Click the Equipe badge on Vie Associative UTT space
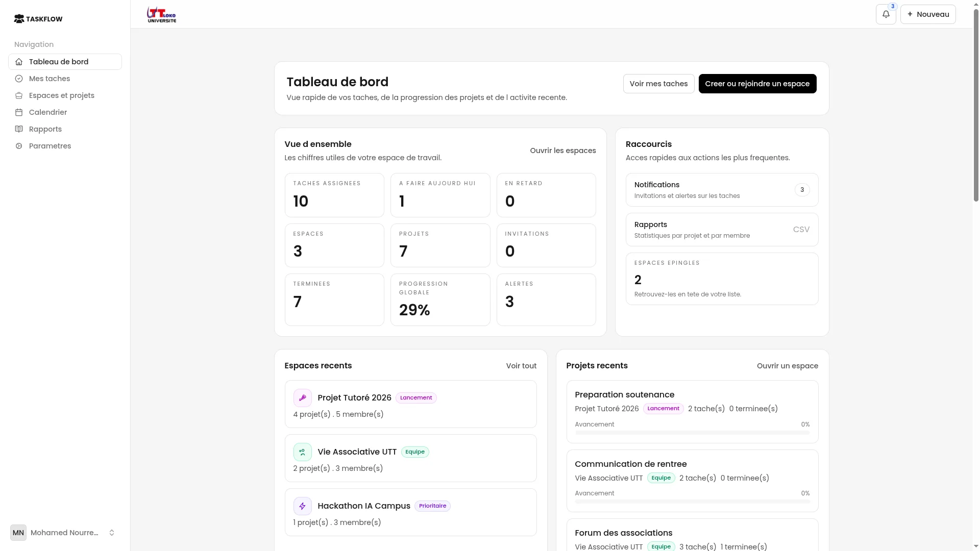Image resolution: width=980 pixels, height=551 pixels. pyautogui.click(x=415, y=452)
